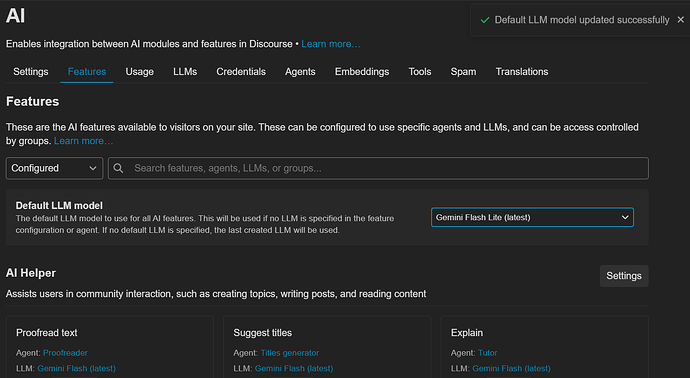
Task: Open the Credentials tab
Action: 241,72
